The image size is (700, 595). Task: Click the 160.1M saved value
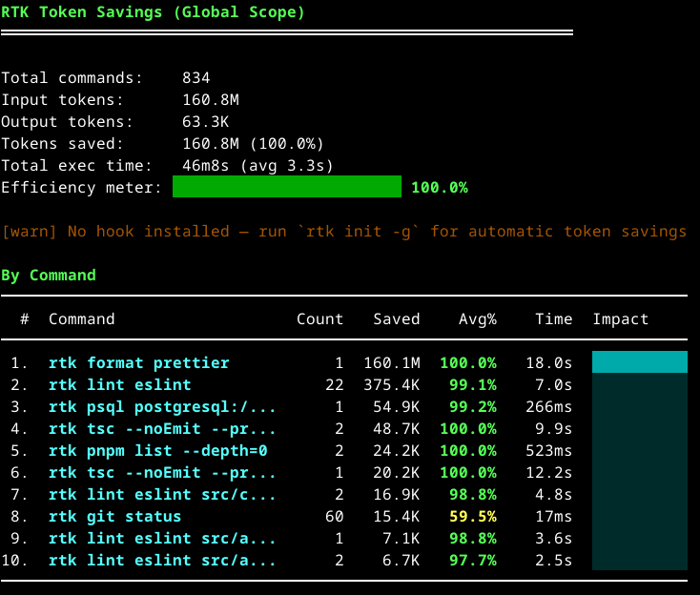392,363
